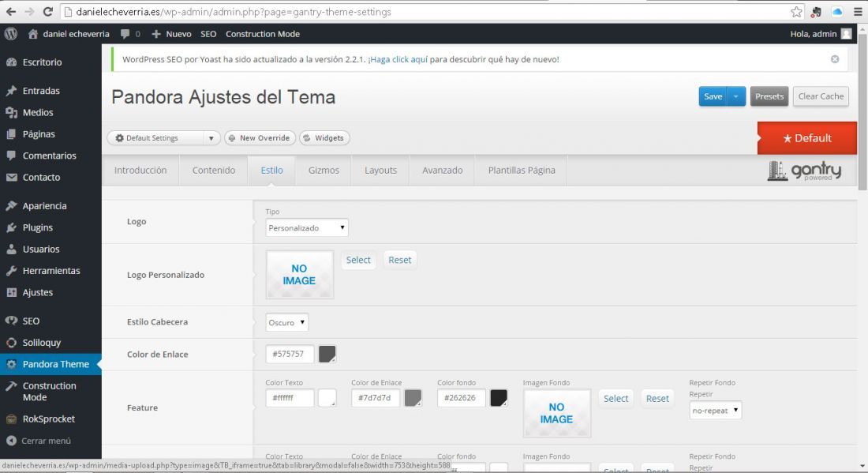Image resolution: width=868 pixels, height=473 pixels.
Task: Switch to the Introducción tab
Action: coord(140,170)
